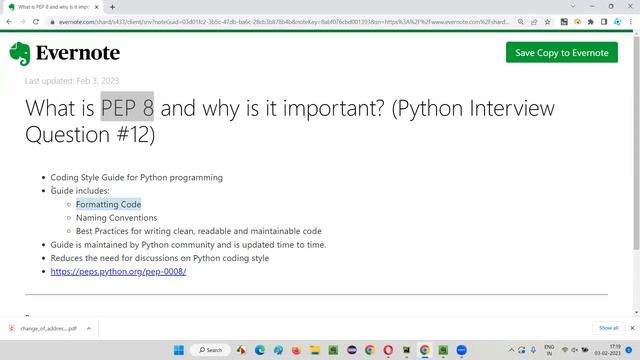Viewport: 640px width, 360px height.
Task: Toggle the browser side panel icon
Action: coord(604,22)
